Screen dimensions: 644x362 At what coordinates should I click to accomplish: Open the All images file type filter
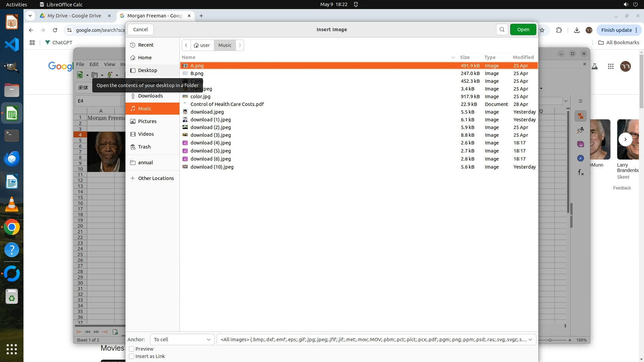(376, 340)
